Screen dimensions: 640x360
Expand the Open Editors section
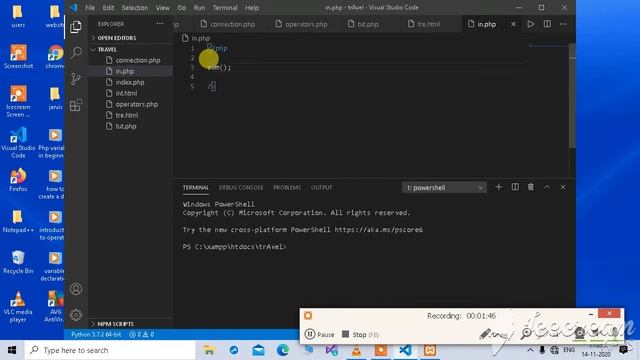click(x=116, y=38)
